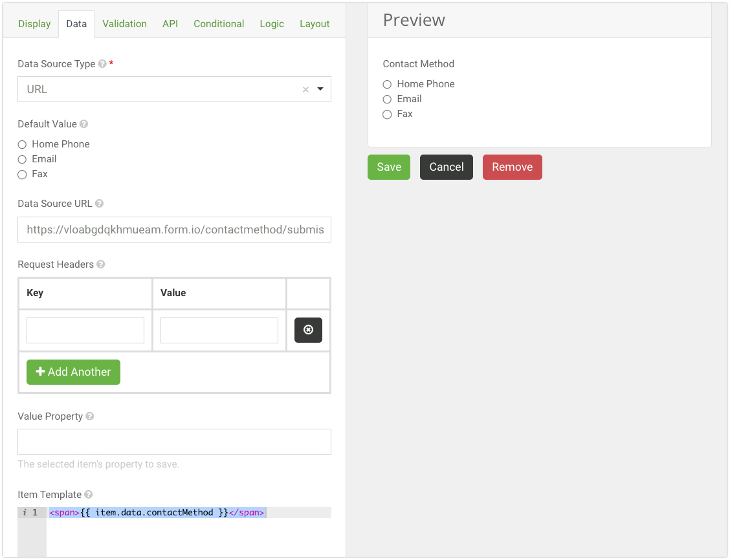Focus the Value Property input field

pyautogui.click(x=174, y=442)
